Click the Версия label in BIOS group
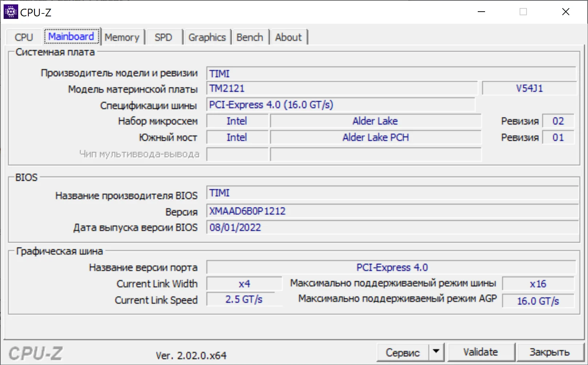Screen dimensions: 588x365 point(182,212)
